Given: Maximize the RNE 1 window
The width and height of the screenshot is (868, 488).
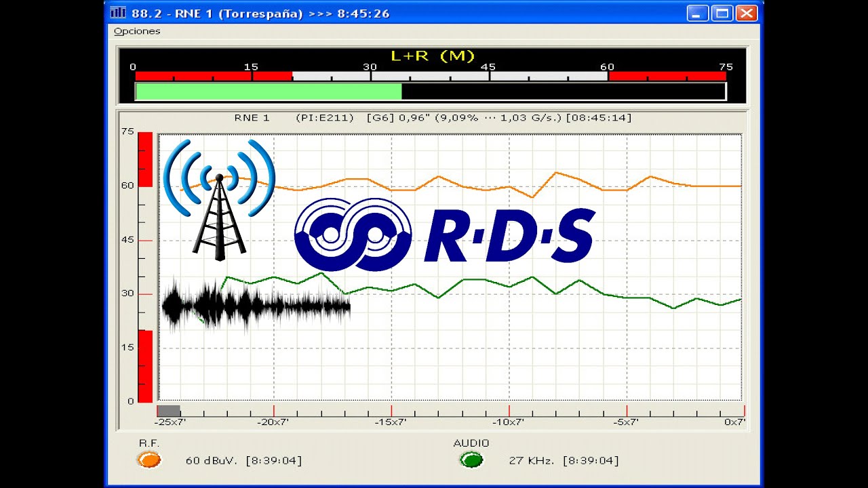Looking at the screenshot, I should click(x=722, y=13).
